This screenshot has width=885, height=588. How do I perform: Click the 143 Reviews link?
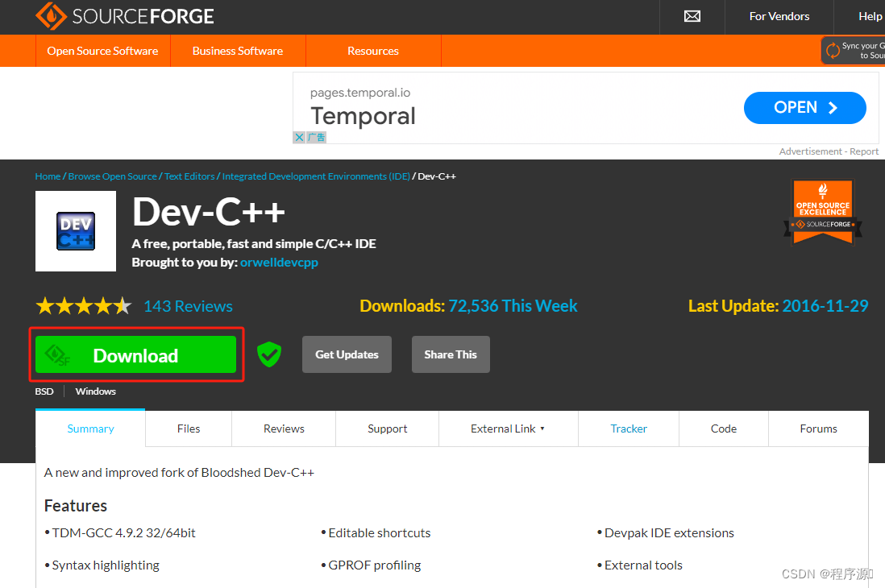(187, 306)
